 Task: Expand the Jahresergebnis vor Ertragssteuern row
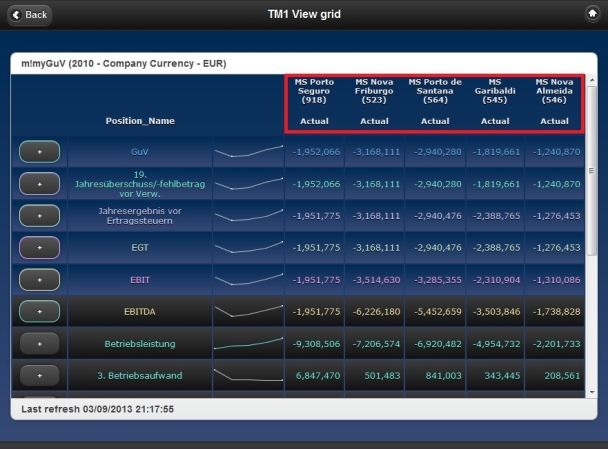click(40, 216)
